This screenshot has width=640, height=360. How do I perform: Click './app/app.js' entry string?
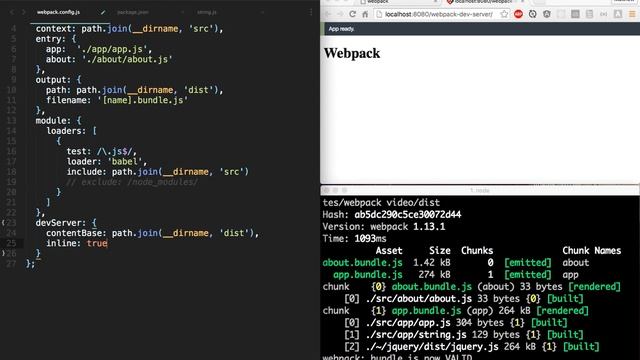[114, 49]
